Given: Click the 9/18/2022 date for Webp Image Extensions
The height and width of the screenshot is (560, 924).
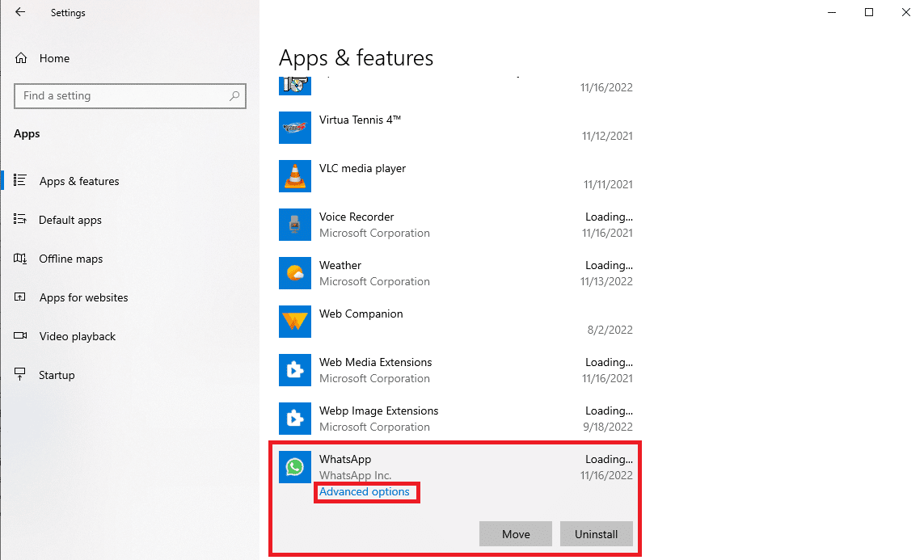Looking at the screenshot, I should [x=608, y=427].
